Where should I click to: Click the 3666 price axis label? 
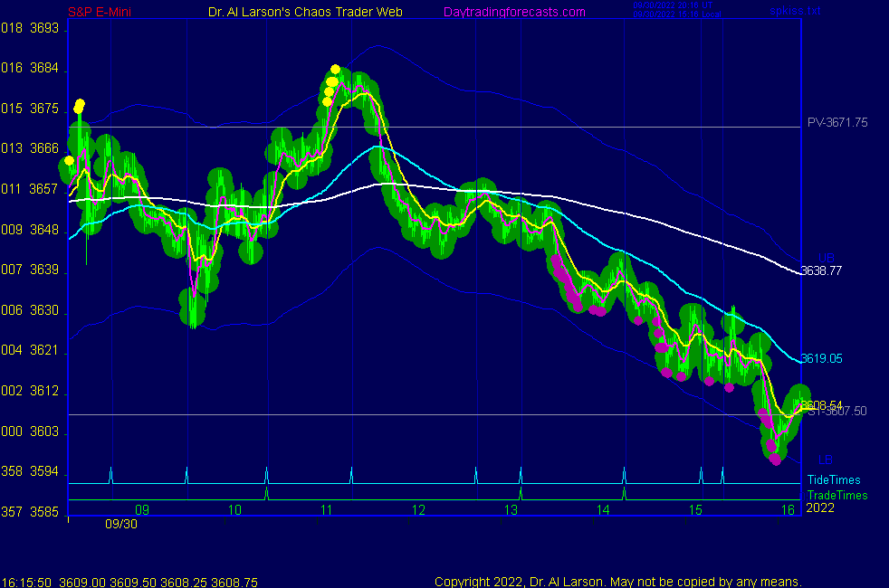click(44, 148)
